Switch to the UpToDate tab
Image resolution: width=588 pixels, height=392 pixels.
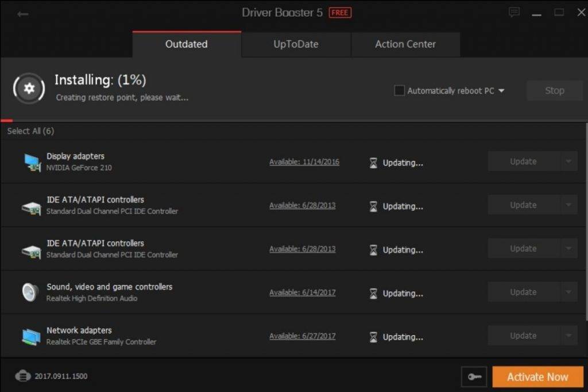click(296, 44)
